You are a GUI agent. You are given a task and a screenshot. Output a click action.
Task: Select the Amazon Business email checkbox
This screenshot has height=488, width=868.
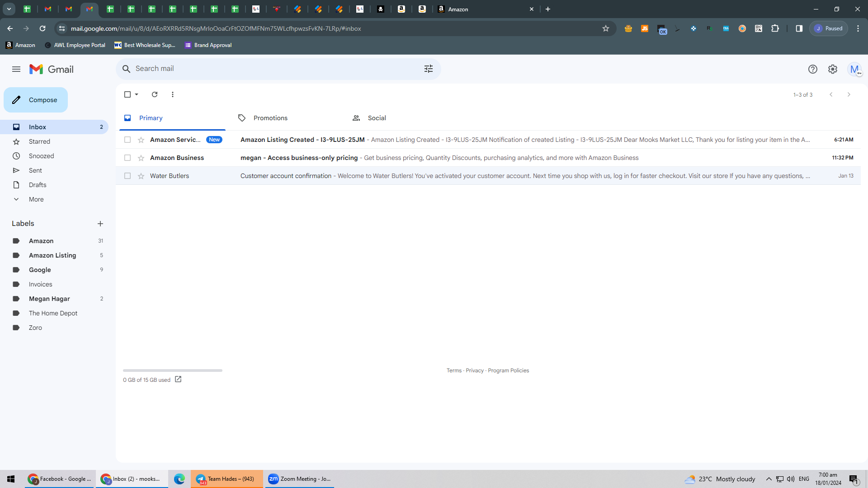coord(127,158)
